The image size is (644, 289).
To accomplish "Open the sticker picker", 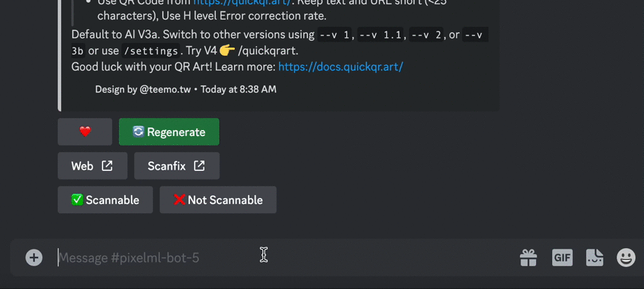I will [x=594, y=257].
